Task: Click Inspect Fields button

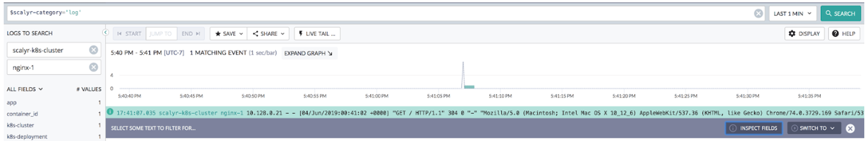Action: 754,128
